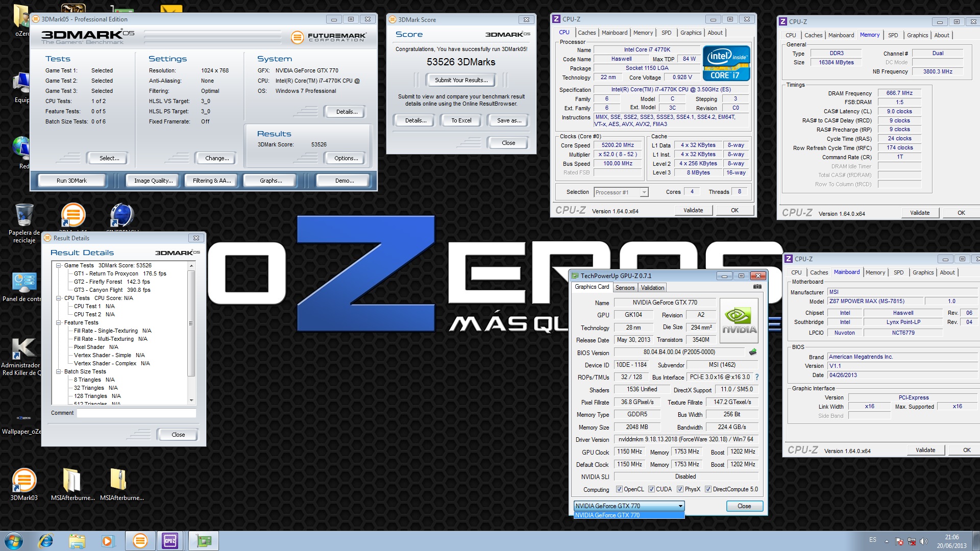Click the GPU-Z screenshot camera icon
The height and width of the screenshot is (551, 980).
pyautogui.click(x=757, y=287)
